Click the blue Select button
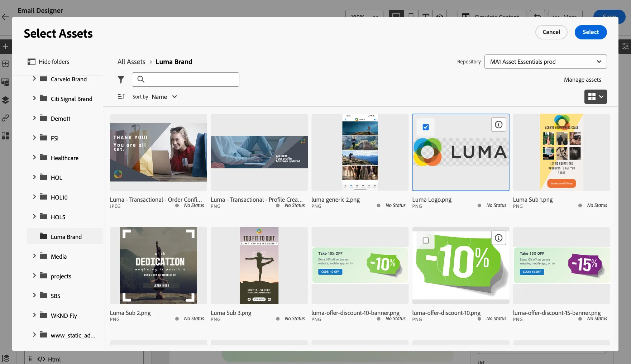 591,32
